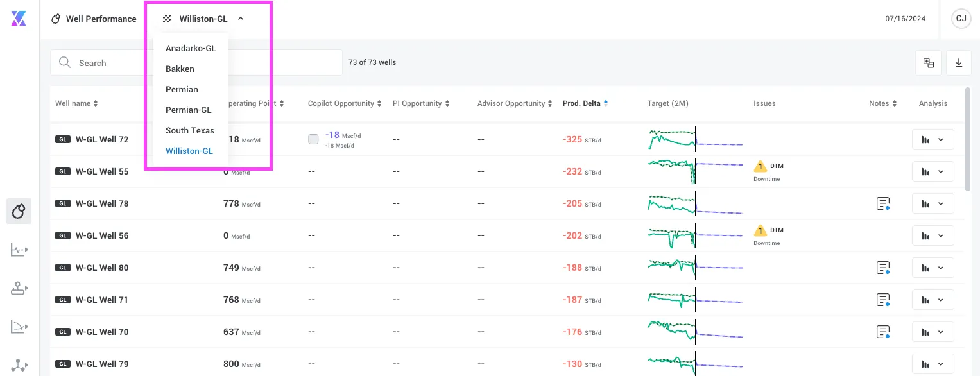
Task: Open the oil drop sidebar icon
Action: [19, 211]
